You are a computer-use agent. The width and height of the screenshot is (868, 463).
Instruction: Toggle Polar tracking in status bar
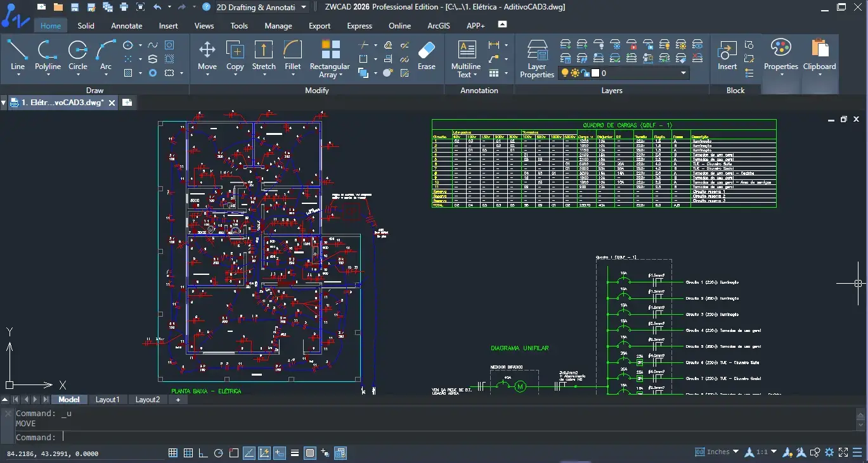point(219,453)
